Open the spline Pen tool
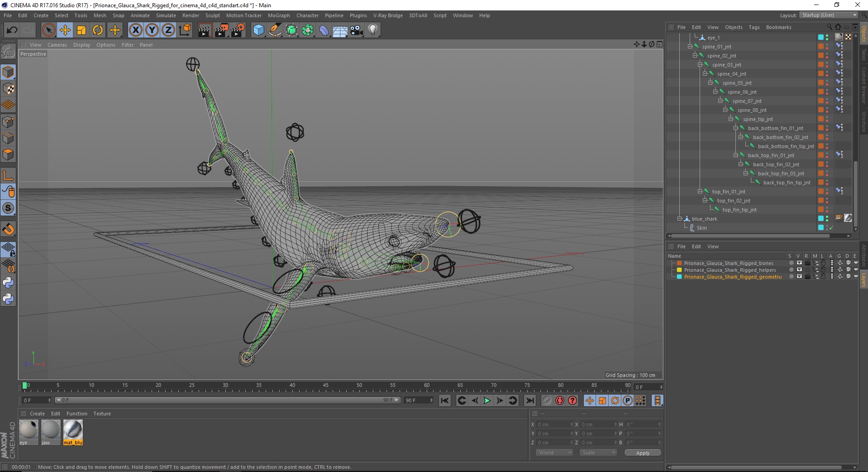868x472 pixels. (275, 30)
